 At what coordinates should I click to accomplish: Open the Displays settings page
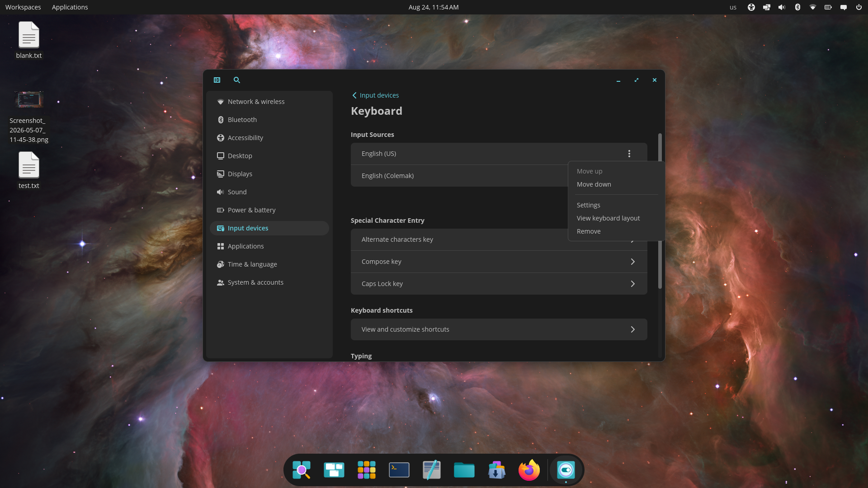tap(269, 174)
